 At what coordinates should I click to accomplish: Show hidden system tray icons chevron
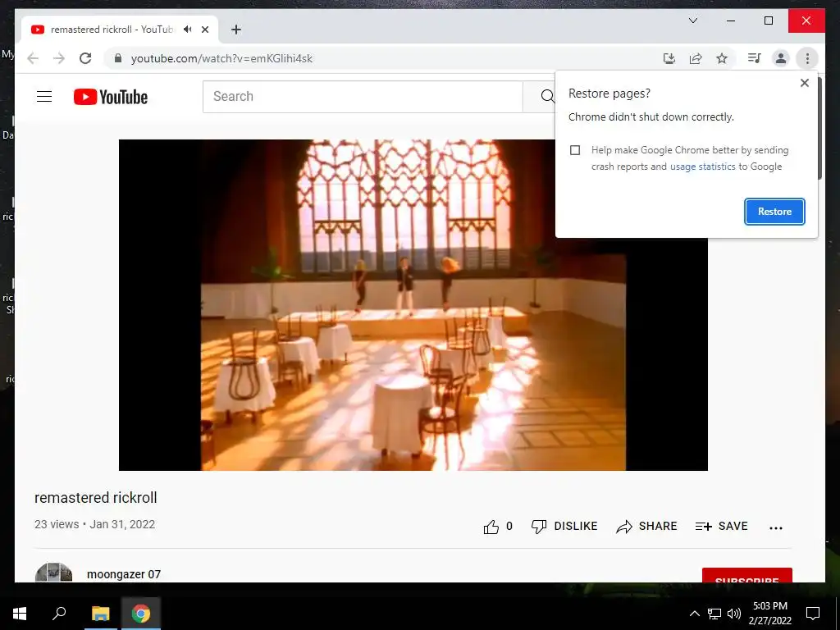click(x=694, y=614)
